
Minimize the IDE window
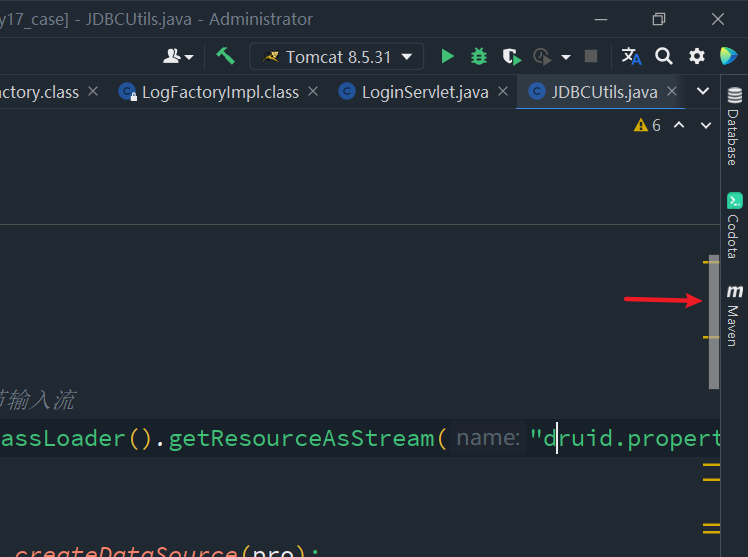tap(601, 19)
